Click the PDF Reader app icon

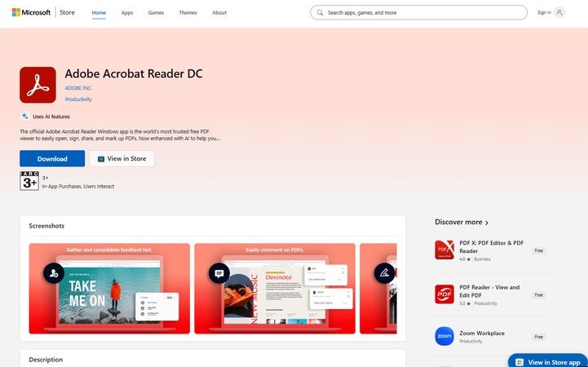click(444, 294)
